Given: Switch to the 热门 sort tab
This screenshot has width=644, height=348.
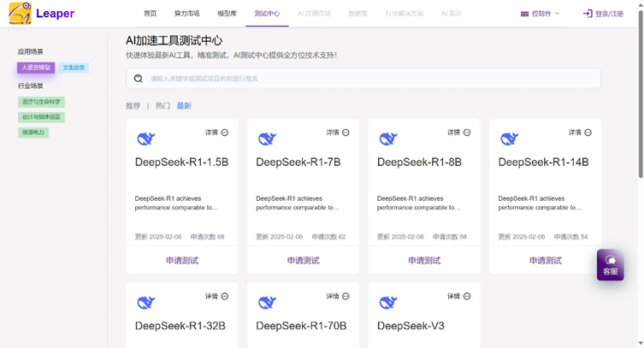Looking at the screenshot, I should (162, 106).
